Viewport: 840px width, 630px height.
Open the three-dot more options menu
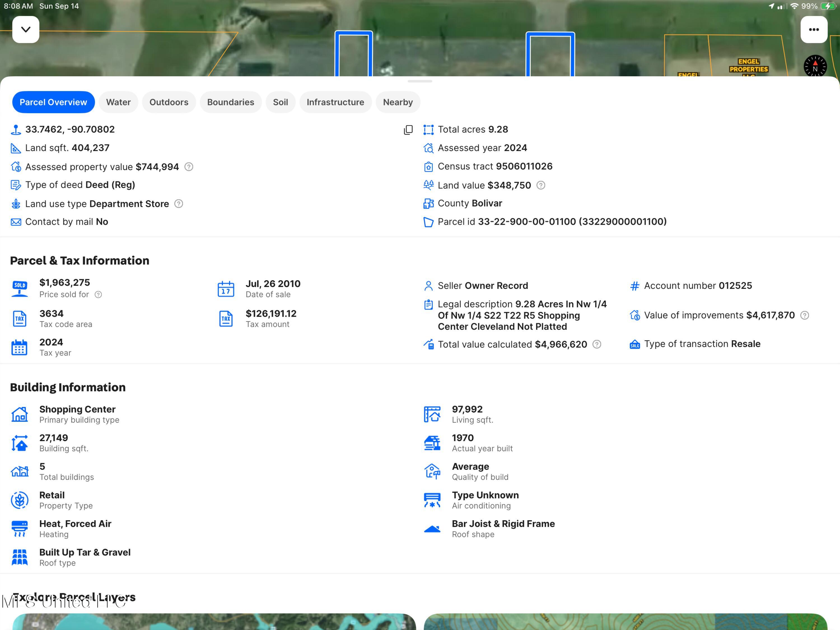click(813, 29)
